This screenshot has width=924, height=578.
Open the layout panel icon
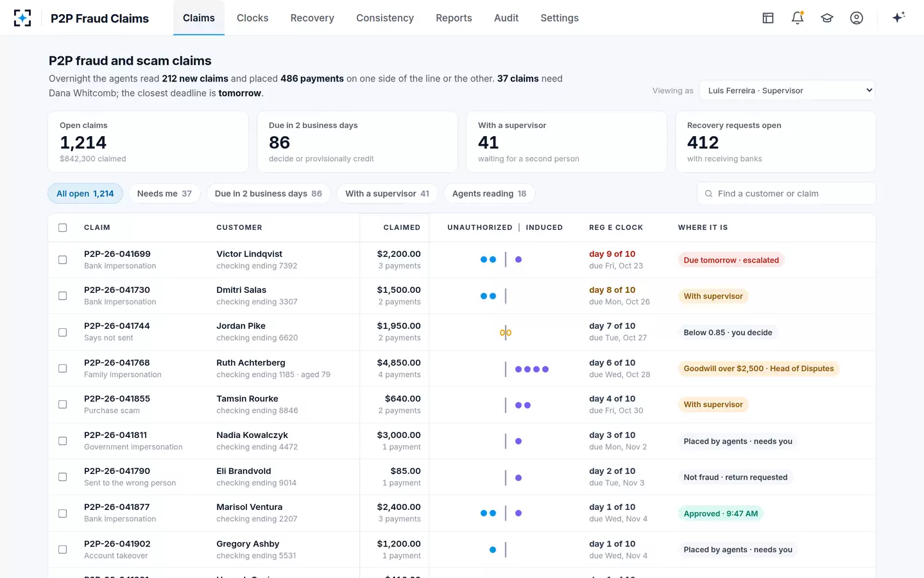(x=768, y=18)
